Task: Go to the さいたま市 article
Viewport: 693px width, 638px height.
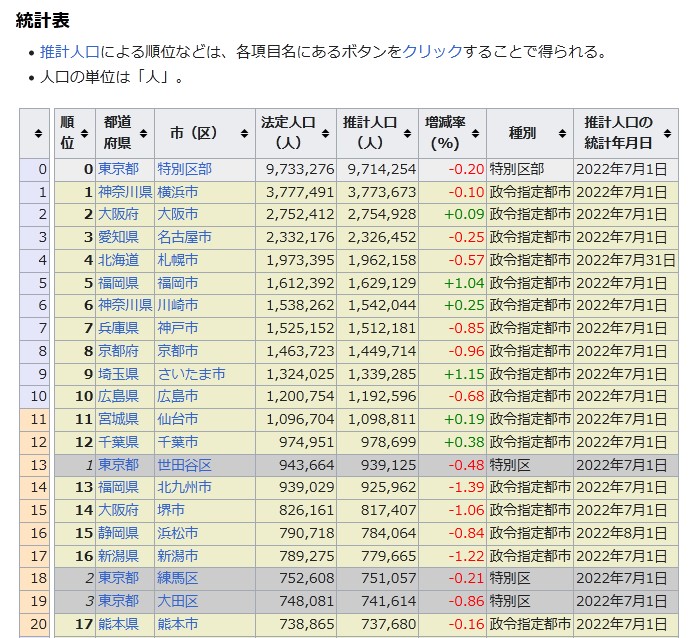Action: click(191, 374)
